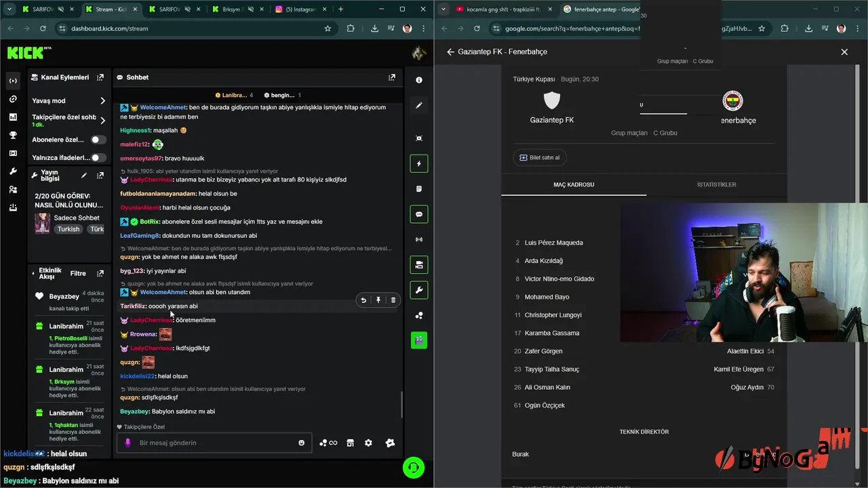Open the analytics bar-chart sidebar icon
This screenshot has height=488, width=868.
pos(13,117)
